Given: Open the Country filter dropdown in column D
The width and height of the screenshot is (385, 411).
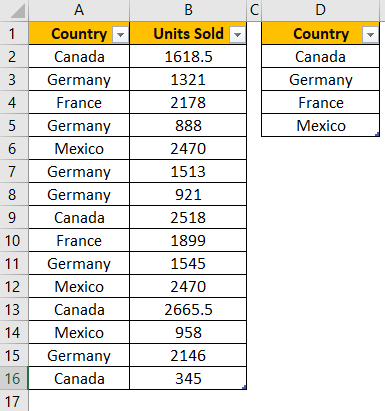Looking at the screenshot, I should click(x=370, y=34).
